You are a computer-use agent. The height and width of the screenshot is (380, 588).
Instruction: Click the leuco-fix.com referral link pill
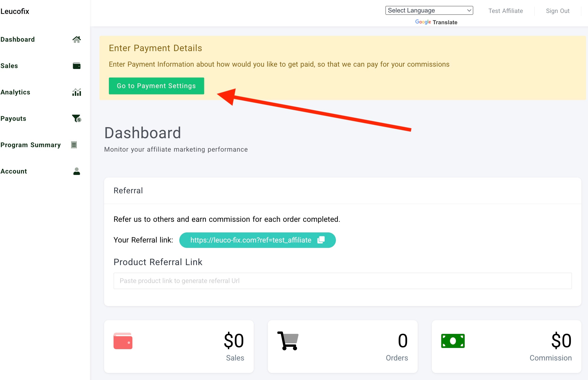[x=251, y=240]
